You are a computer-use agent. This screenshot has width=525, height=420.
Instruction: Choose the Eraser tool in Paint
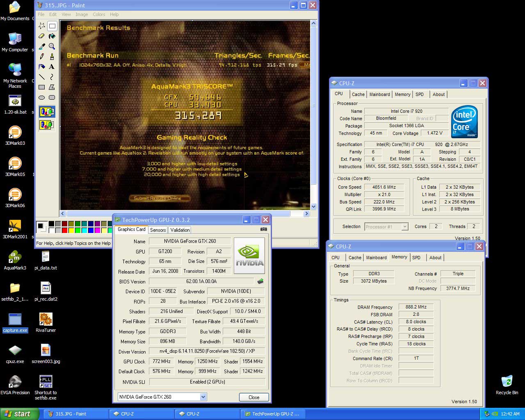tap(42, 37)
